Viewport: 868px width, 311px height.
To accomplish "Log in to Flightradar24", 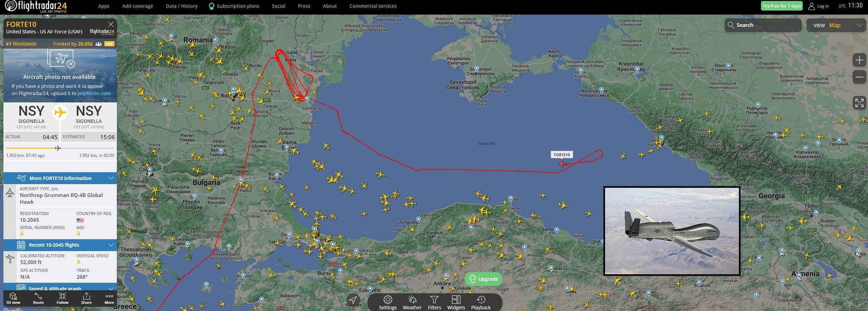I will coord(818,6).
